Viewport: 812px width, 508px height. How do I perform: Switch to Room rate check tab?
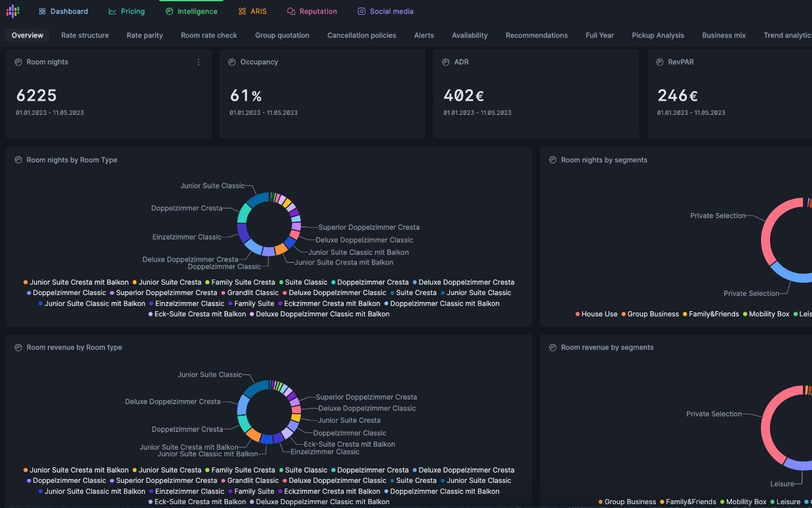pos(209,36)
